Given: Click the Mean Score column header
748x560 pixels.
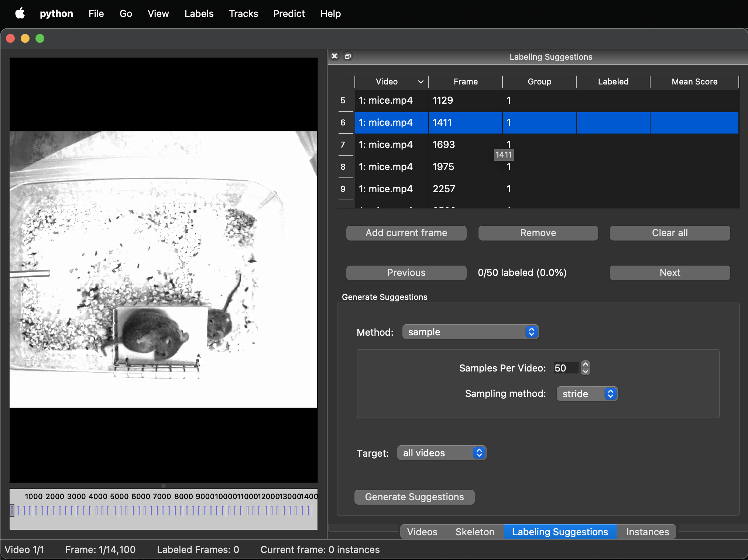Looking at the screenshot, I should point(694,82).
